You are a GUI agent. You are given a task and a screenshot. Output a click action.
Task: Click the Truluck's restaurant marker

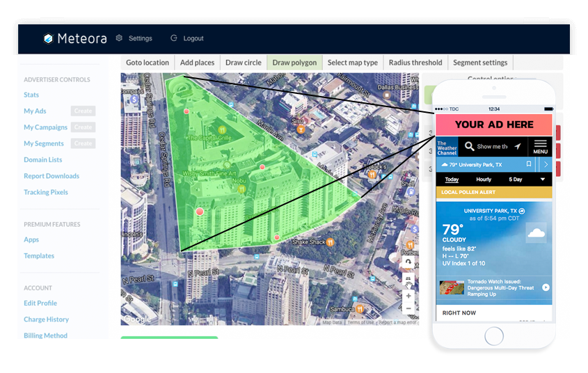pyautogui.click(x=372, y=174)
